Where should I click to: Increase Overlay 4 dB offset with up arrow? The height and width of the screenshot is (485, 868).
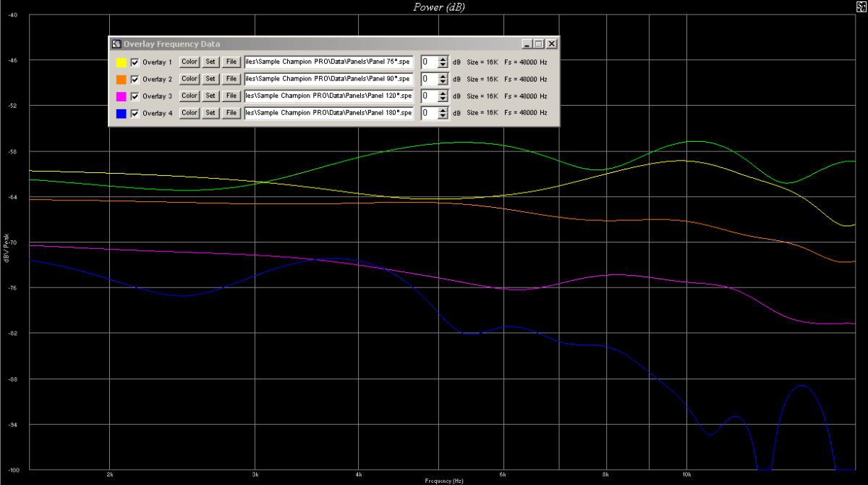click(443, 110)
